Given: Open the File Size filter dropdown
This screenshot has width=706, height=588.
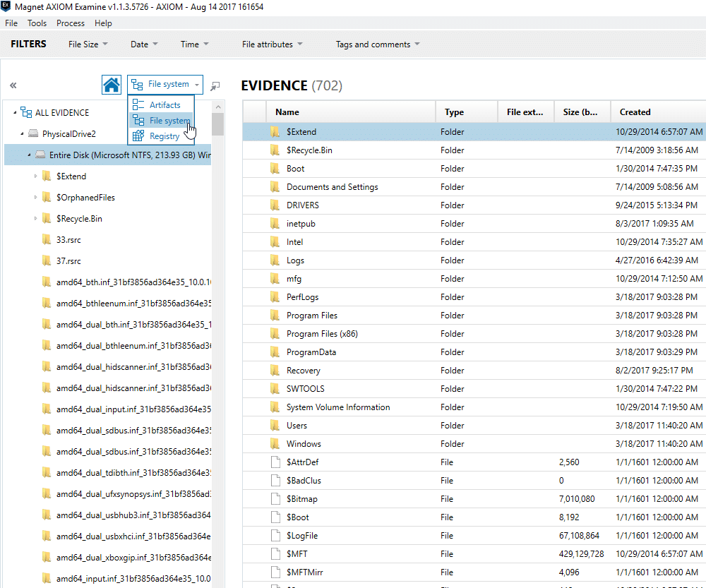Looking at the screenshot, I should (x=88, y=44).
